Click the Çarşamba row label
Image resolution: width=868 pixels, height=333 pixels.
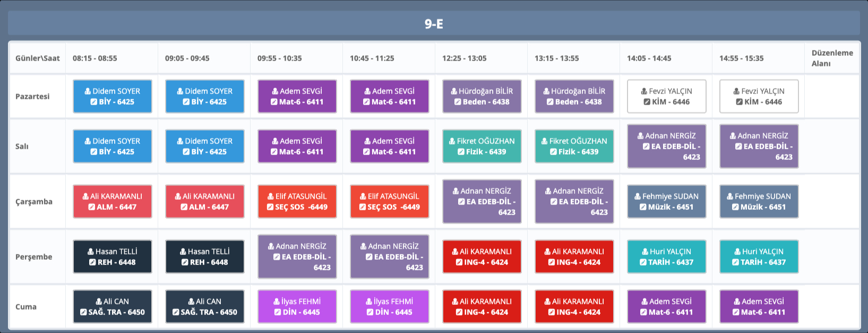pos(34,202)
